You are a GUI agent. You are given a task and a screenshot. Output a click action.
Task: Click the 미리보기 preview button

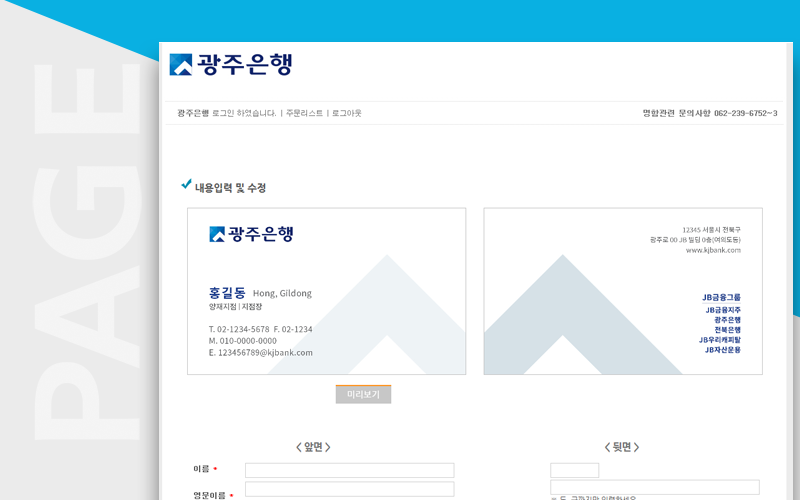point(363,394)
